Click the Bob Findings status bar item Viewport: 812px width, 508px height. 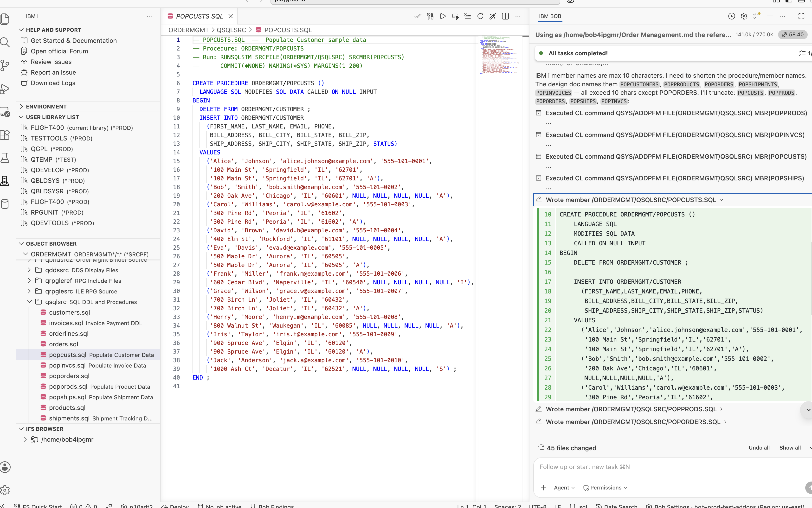[273, 506]
